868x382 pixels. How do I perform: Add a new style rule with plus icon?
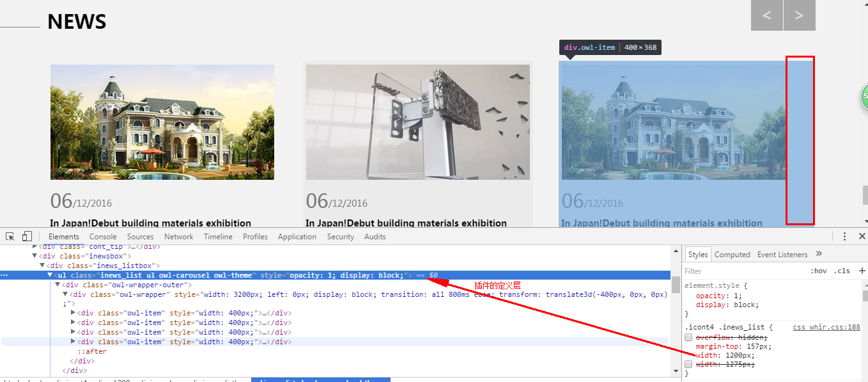coord(862,271)
